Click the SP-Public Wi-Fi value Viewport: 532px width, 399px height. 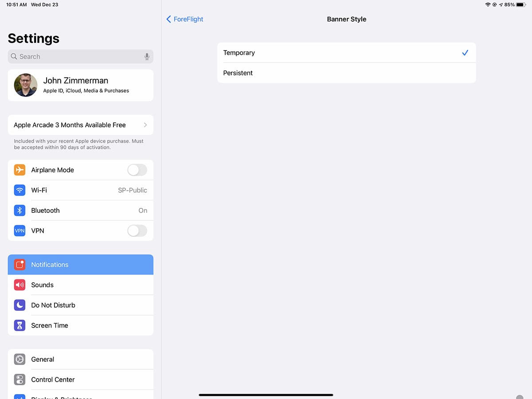point(133,190)
